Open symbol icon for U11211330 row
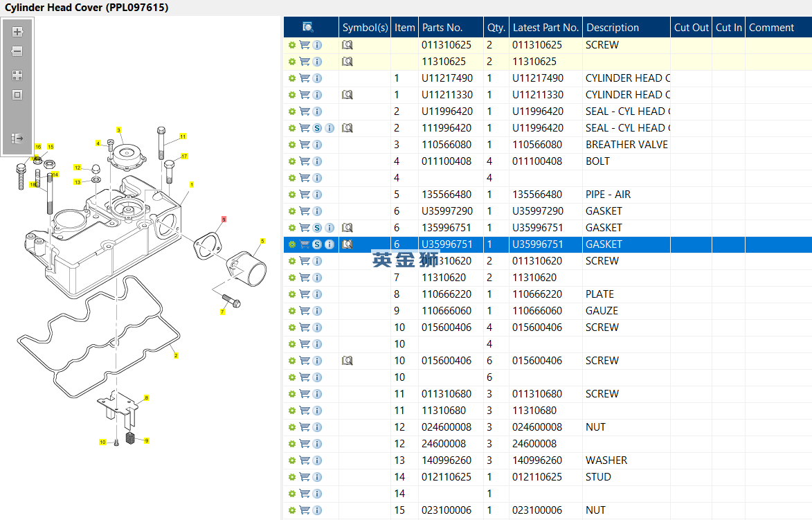The width and height of the screenshot is (812, 520). 348,95
